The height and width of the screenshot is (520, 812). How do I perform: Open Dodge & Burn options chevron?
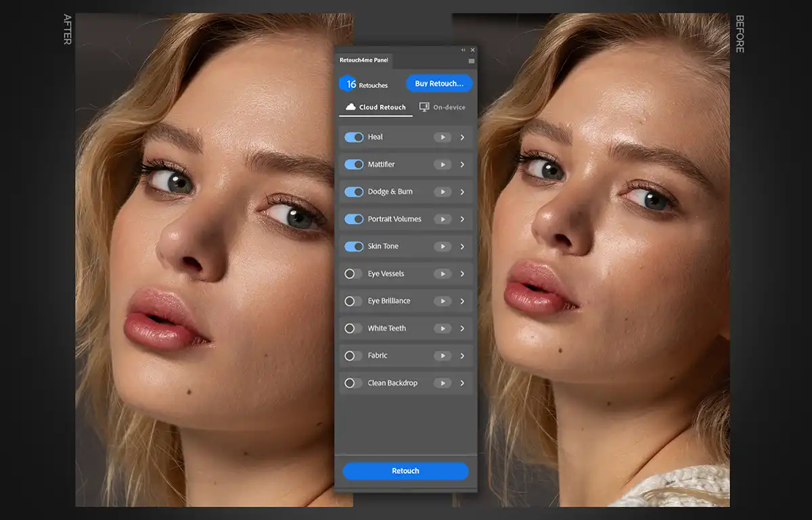coord(463,192)
